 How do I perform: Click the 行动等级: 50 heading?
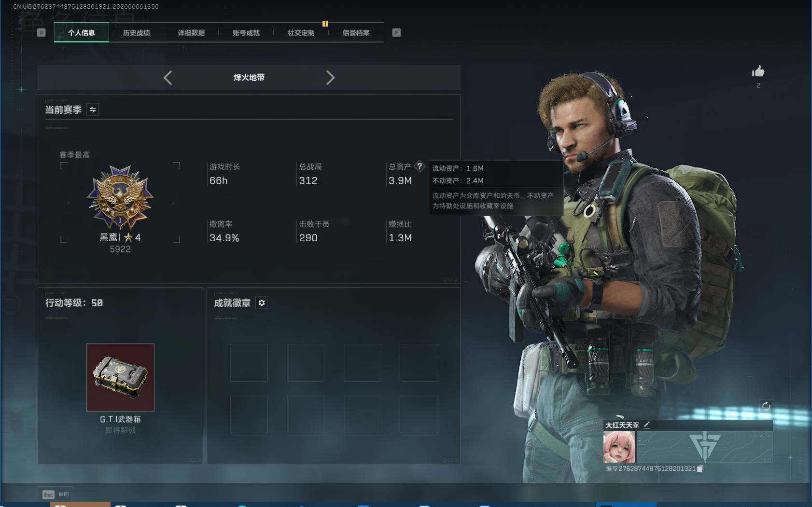point(74,303)
